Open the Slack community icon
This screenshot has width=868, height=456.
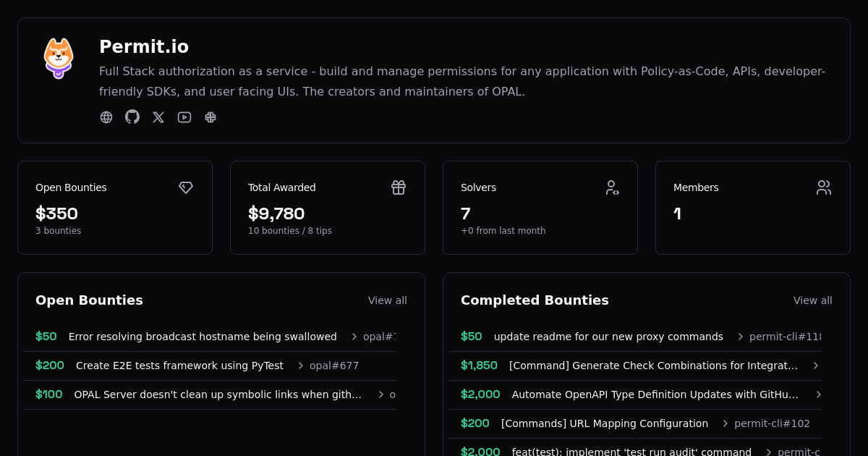(210, 117)
